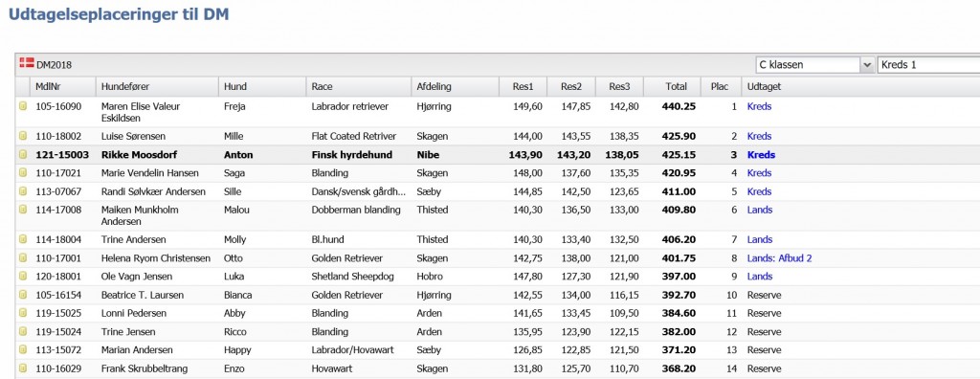Click the row icon beside Rikke Moosdorf
Image resolution: width=980 pixels, height=379 pixels.
tap(23, 154)
